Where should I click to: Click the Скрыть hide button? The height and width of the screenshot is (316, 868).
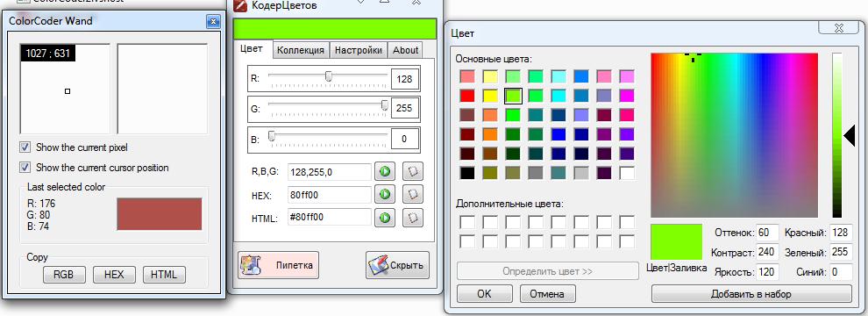pyautogui.click(x=397, y=265)
